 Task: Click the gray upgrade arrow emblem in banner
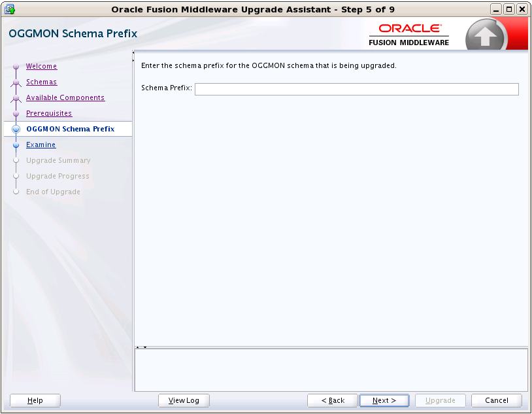486,35
